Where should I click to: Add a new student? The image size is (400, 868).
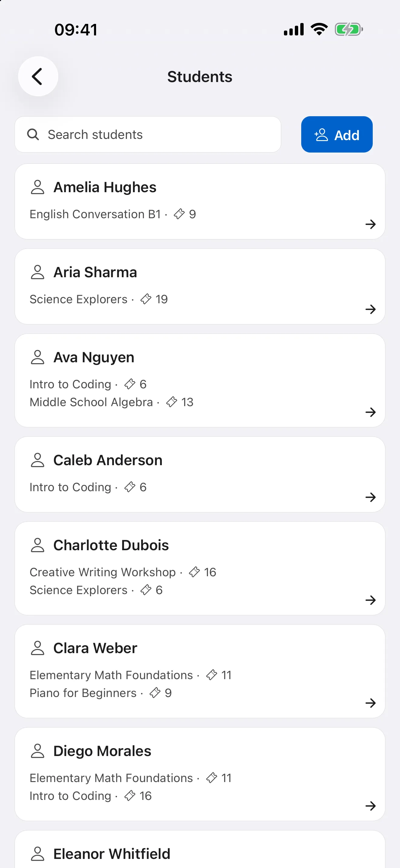point(337,134)
